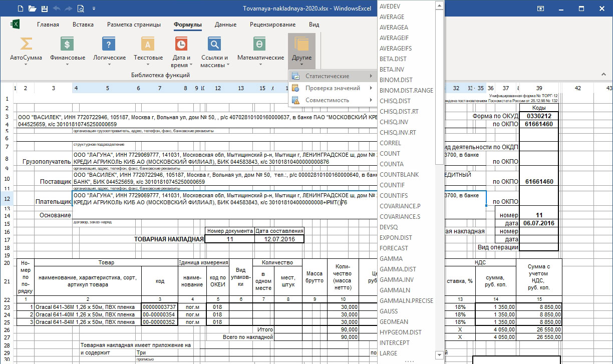Viewport: 613px width, 364px height.
Task: Expand the Текстовые dropdown arrow
Action: pos(148,65)
